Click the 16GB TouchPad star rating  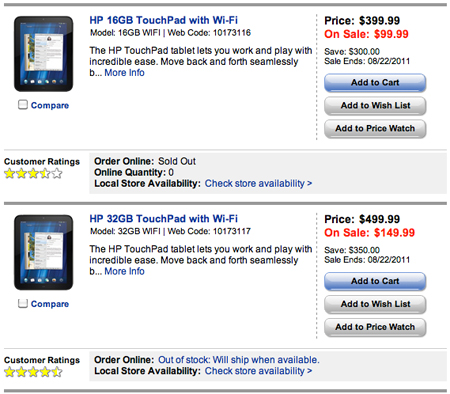click(33, 173)
